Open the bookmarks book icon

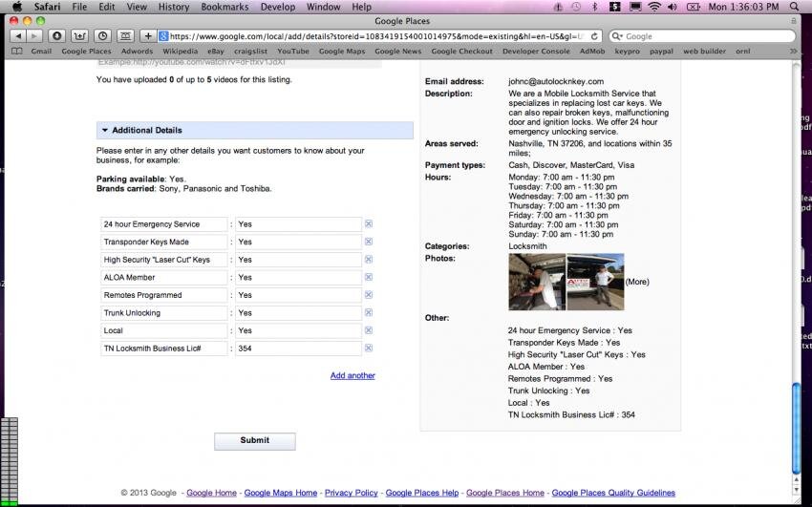(x=17, y=52)
